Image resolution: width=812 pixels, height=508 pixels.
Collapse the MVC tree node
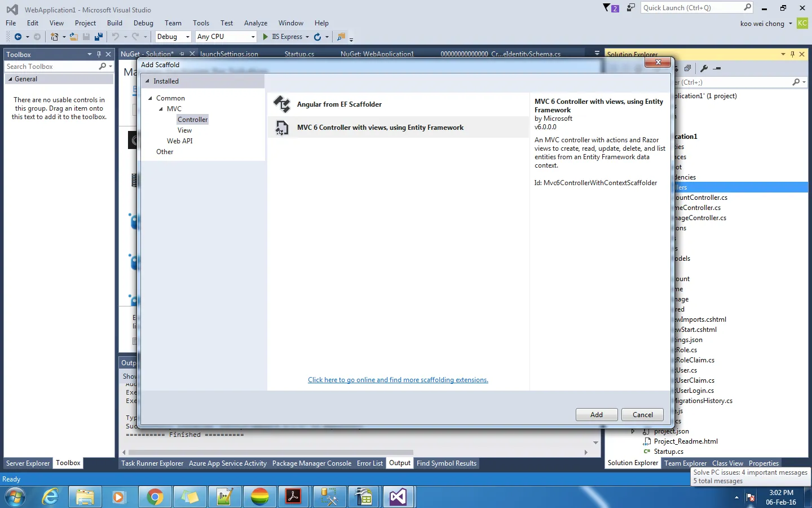point(161,109)
